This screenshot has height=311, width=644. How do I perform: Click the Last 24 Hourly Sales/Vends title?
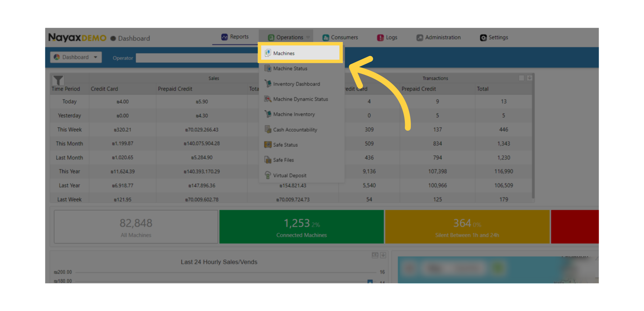(219, 262)
